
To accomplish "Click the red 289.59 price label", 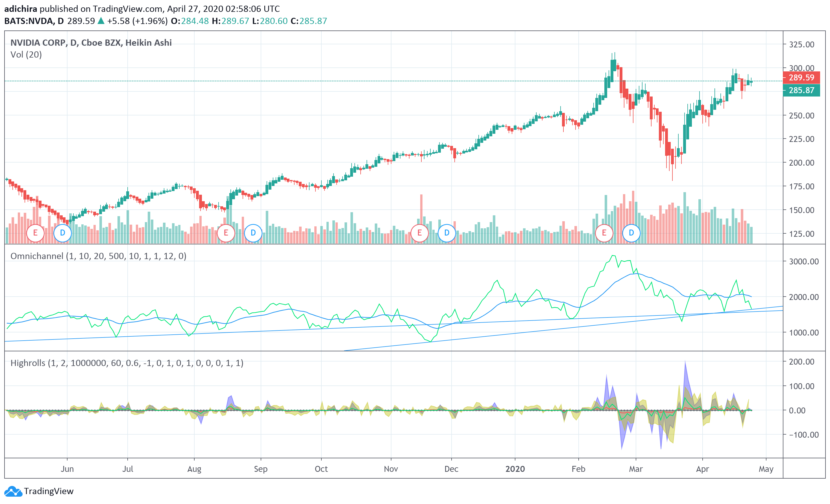I will 801,78.
